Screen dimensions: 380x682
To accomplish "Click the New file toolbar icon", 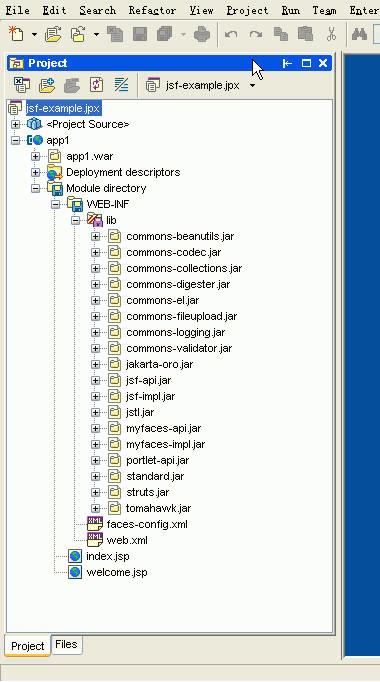I will point(16,33).
